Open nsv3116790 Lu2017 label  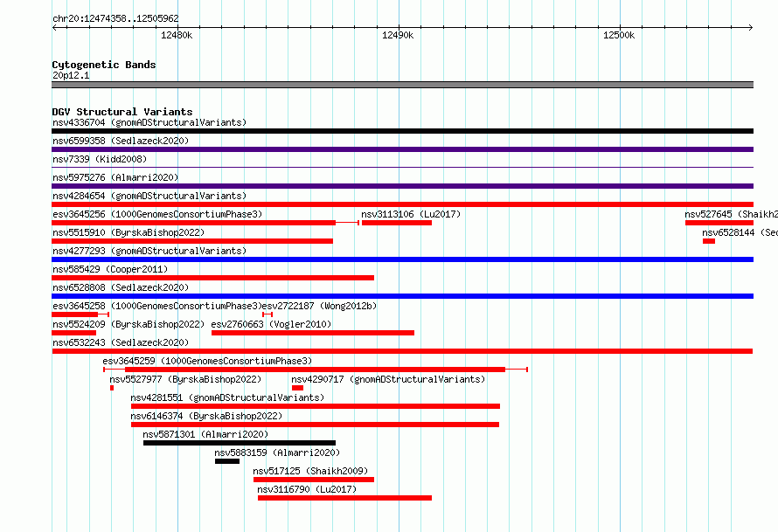(307, 489)
